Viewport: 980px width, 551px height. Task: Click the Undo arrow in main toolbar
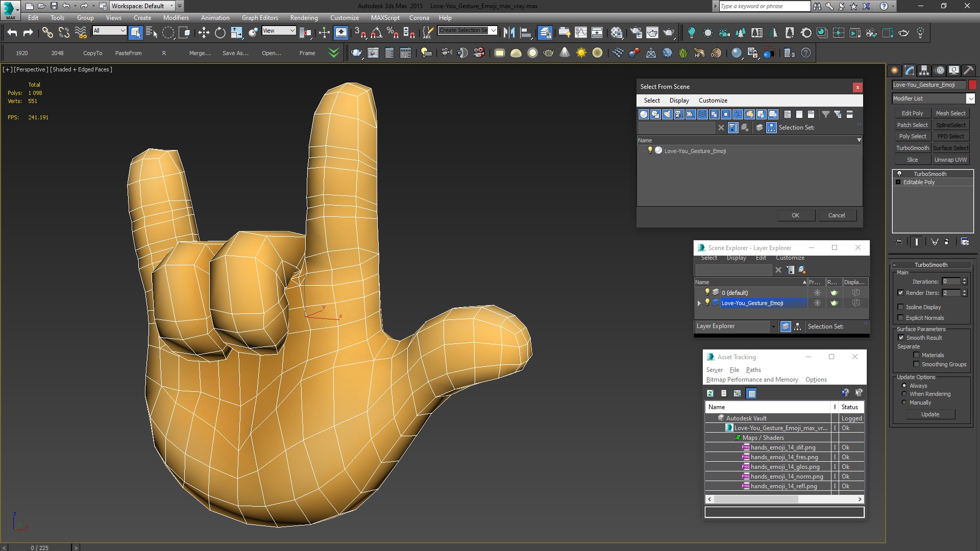[x=12, y=33]
